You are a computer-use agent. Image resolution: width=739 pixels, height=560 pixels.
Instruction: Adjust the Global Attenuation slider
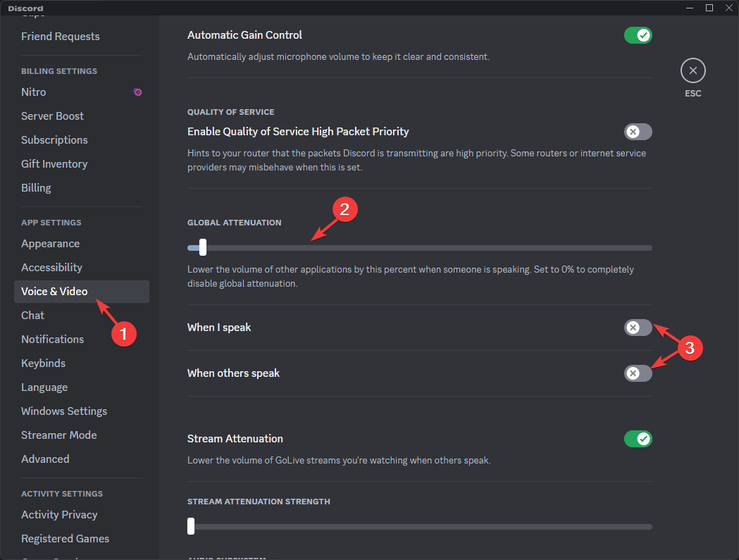204,247
